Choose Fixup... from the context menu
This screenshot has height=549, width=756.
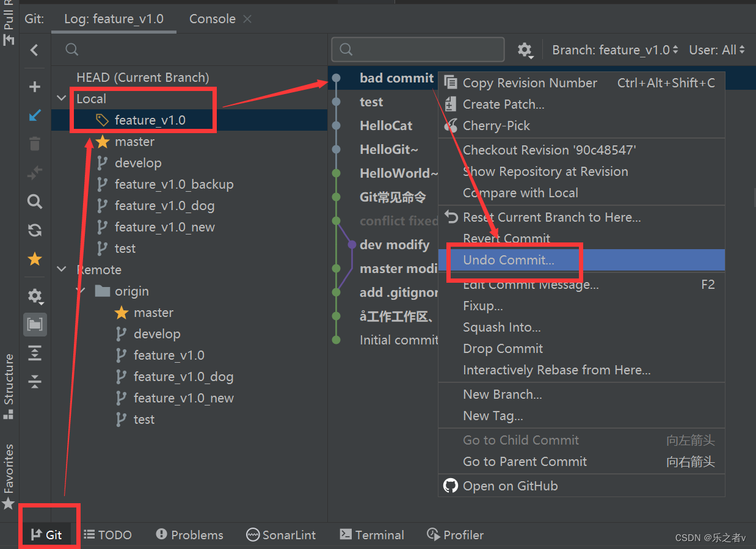(581, 306)
